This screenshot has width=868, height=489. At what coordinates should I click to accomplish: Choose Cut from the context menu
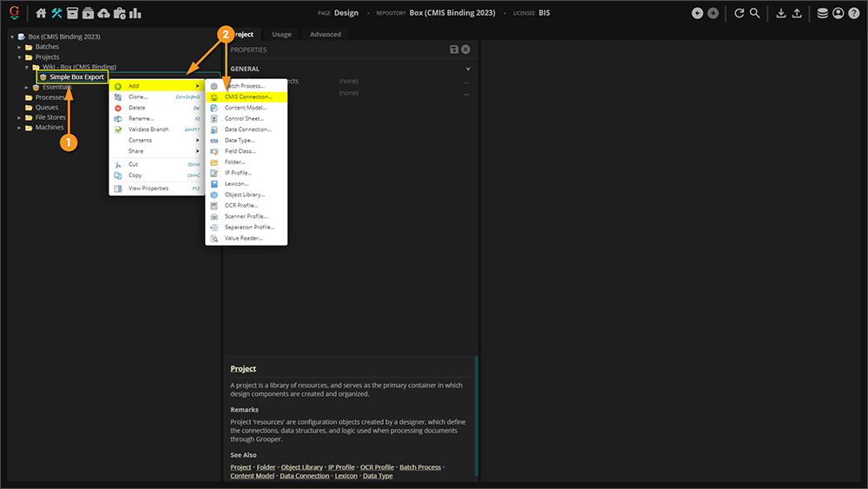[x=157, y=164]
